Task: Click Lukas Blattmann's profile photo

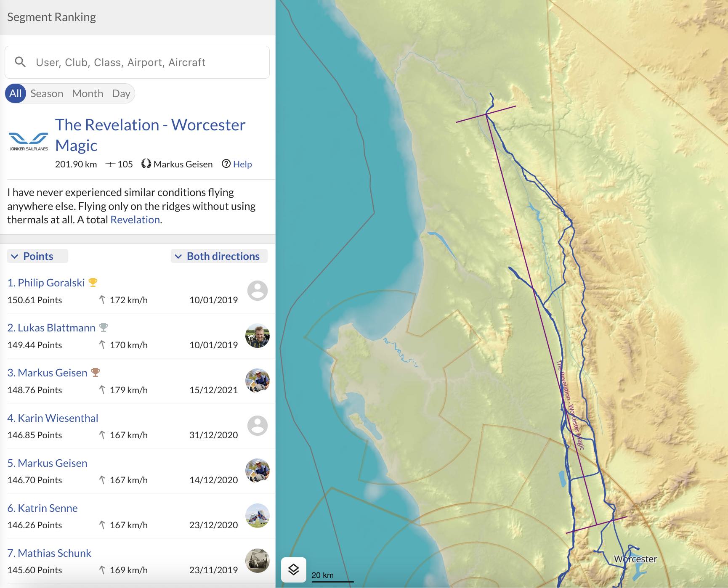Action: pos(257,336)
